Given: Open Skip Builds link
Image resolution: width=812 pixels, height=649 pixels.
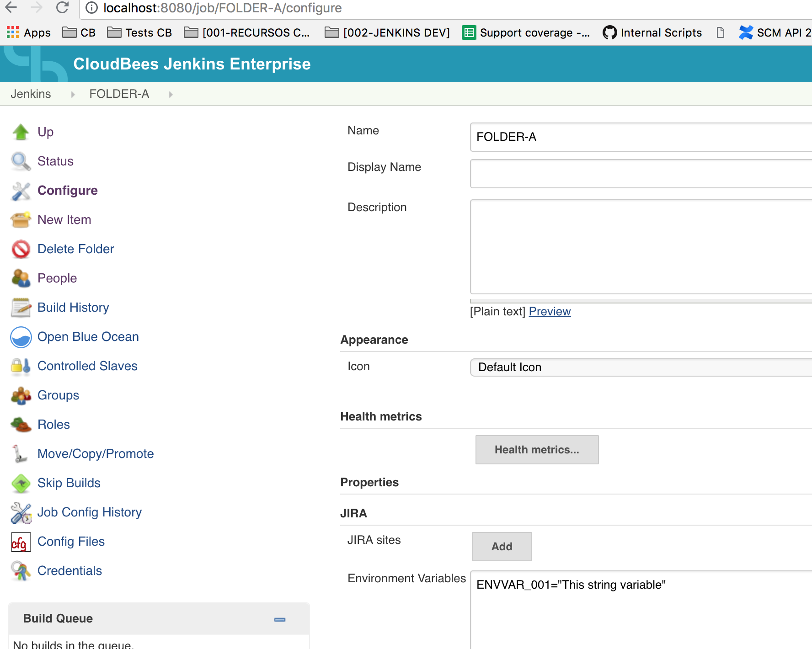Looking at the screenshot, I should coord(69,483).
